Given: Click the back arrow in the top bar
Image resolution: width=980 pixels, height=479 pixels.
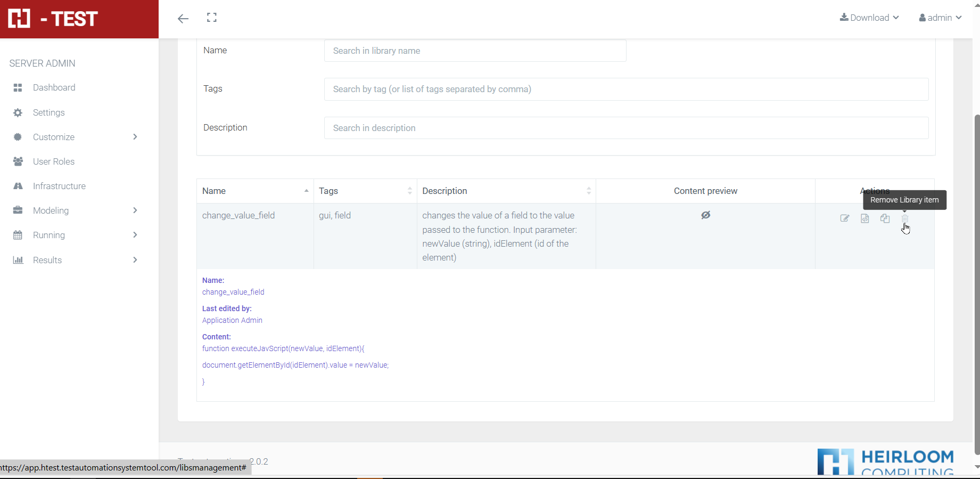Looking at the screenshot, I should (183, 19).
